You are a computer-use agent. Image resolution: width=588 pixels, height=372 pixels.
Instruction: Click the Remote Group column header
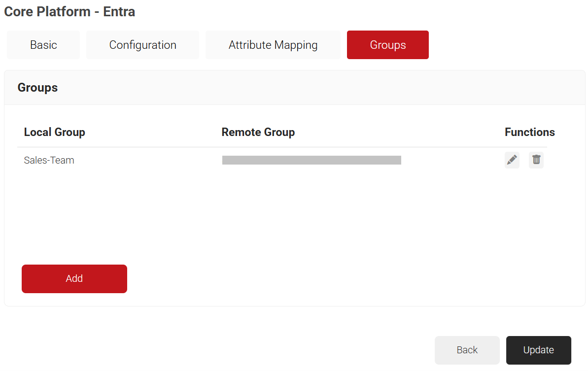pos(258,133)
